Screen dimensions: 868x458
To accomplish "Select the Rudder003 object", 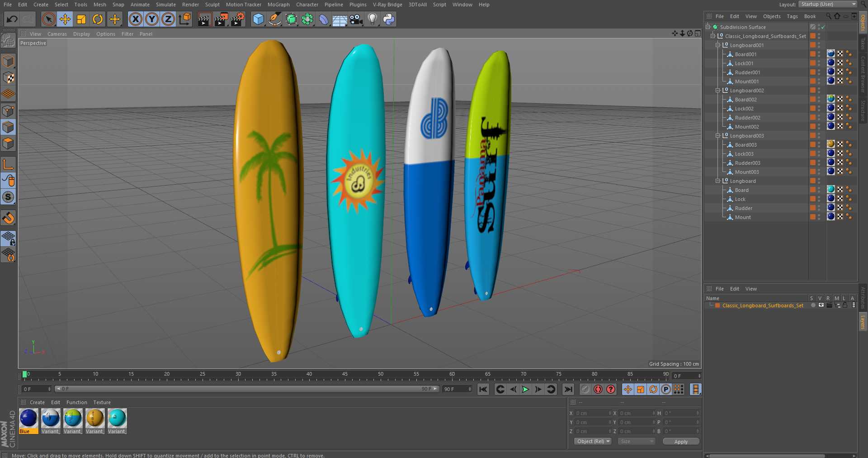I will coord(747,163).
